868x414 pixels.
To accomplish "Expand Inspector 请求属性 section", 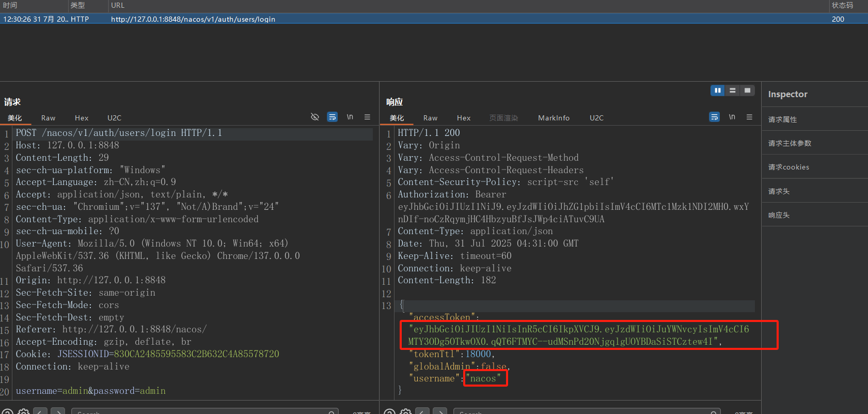I will coord(815,119).
